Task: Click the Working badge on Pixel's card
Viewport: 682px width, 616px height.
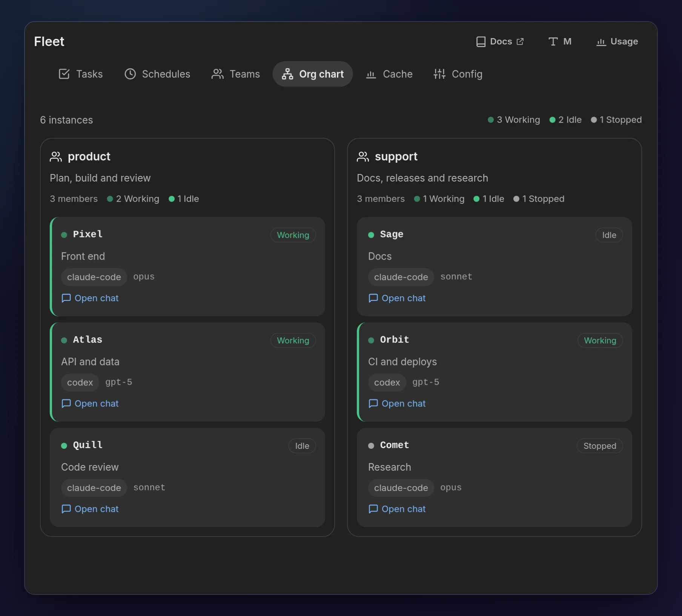Action: coord(293,235)
